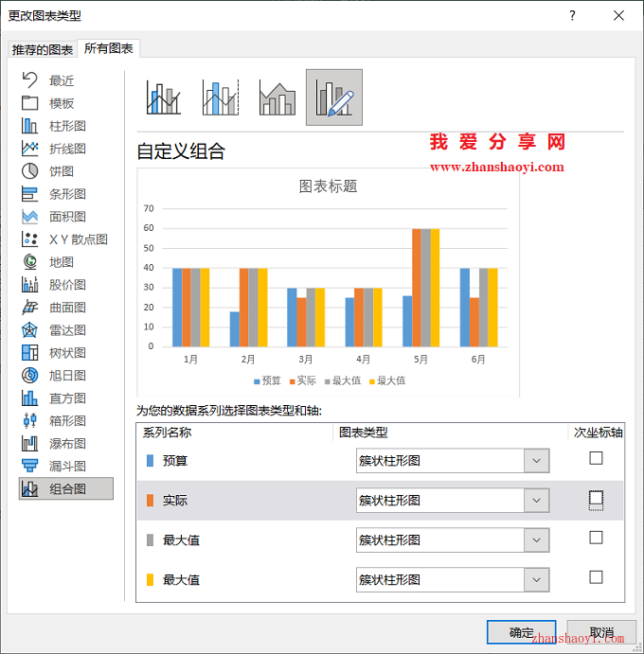Pick the Area chart (面积图) icon

pos(29,217)
